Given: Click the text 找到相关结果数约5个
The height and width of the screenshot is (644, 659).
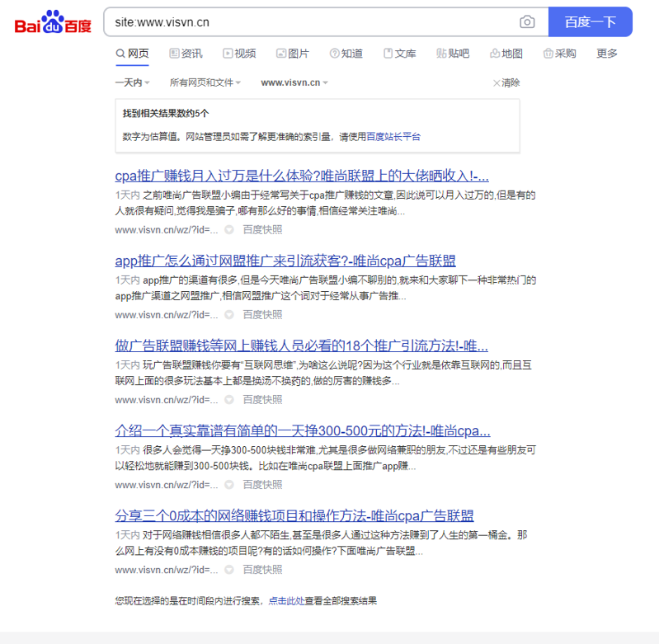Looking at the screenshot, I should [166, 114].
